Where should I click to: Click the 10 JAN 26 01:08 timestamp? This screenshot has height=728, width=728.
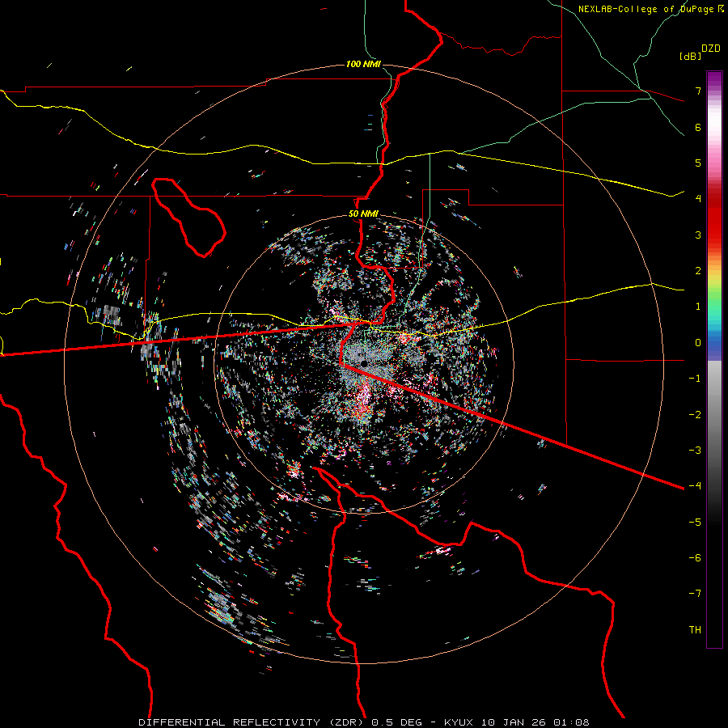(535, 722)
